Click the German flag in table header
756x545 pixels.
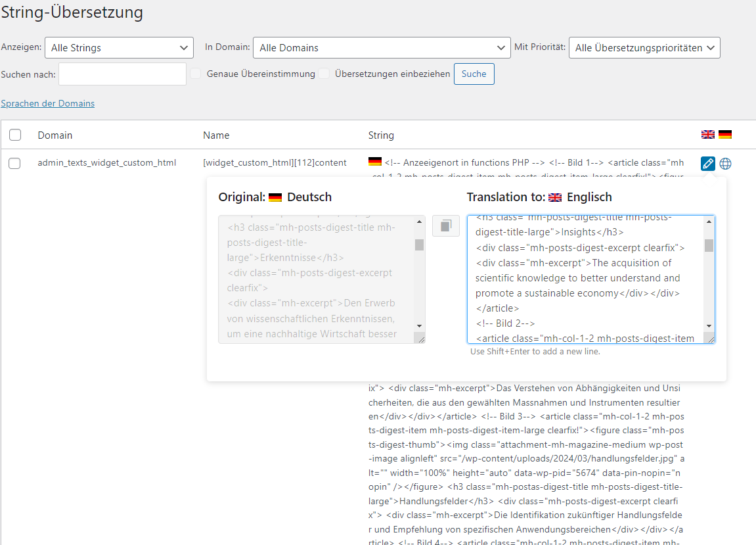[x=725, y=135]
